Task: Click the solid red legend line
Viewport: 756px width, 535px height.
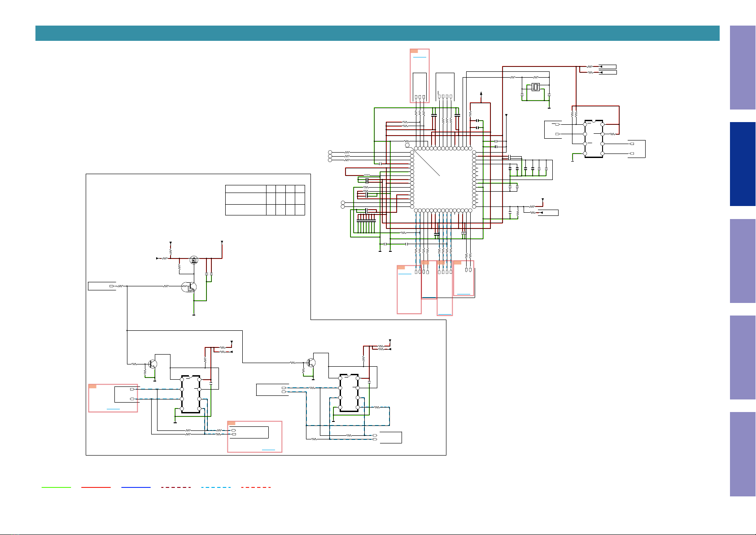Action: 96,487
